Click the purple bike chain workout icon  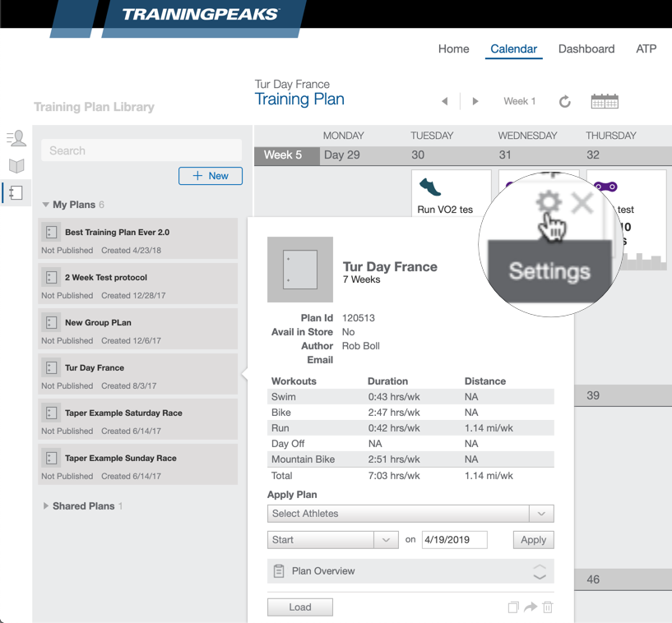(x=605, y=187)
